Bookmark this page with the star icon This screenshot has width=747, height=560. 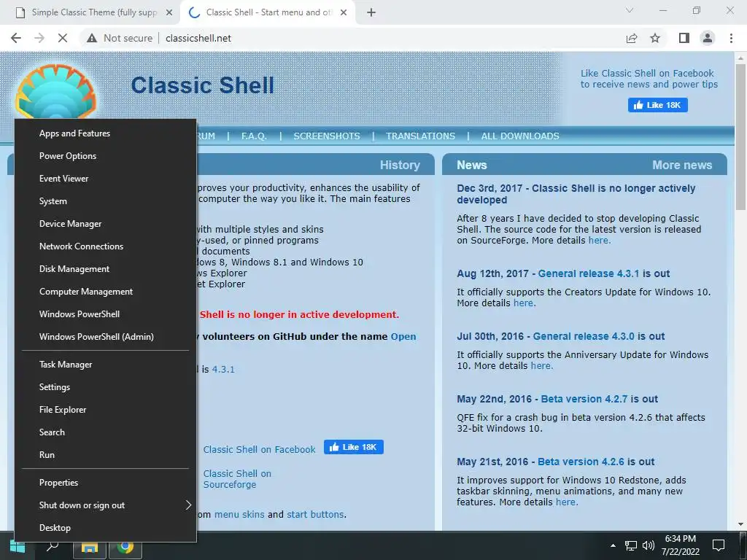click(656, 38)
